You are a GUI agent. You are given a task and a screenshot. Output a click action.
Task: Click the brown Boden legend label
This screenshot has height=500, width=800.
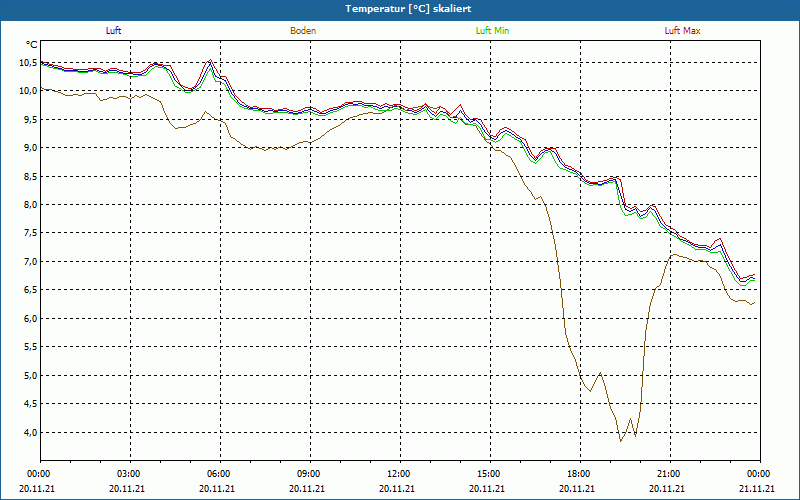pos(303,31)
